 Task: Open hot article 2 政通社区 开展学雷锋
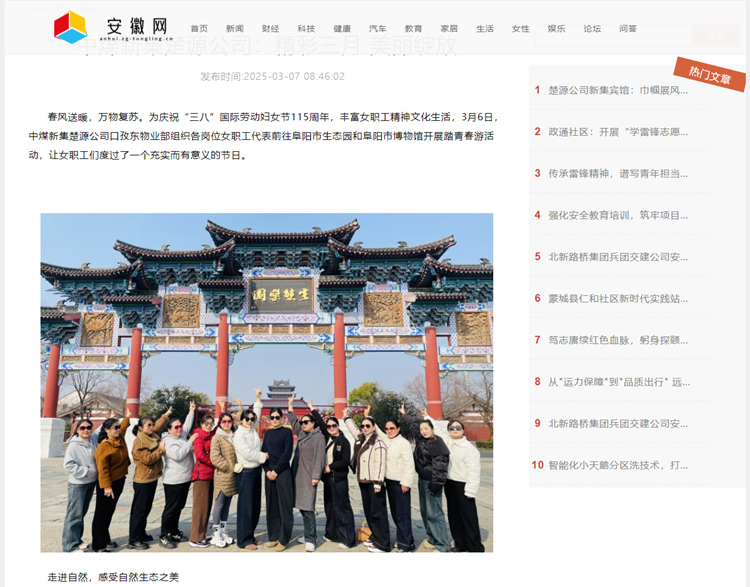[618, 132]
